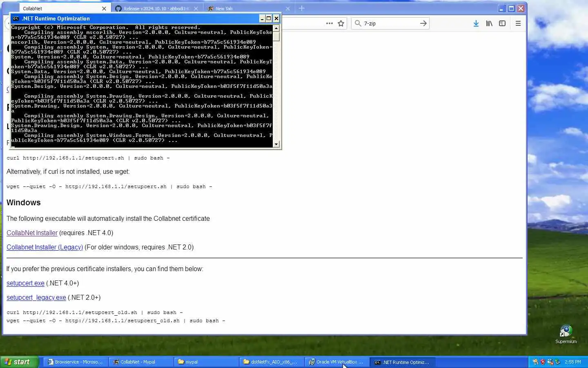Image resolution: width=588 pixels, height=368 pixels.
Task: Open the downloads arrow icon in browser toolbar
Action: tap(476, 24)
